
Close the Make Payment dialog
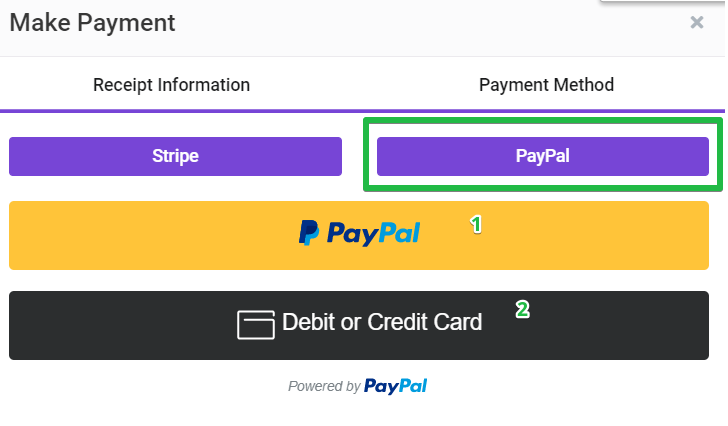[x=696, y=22]
